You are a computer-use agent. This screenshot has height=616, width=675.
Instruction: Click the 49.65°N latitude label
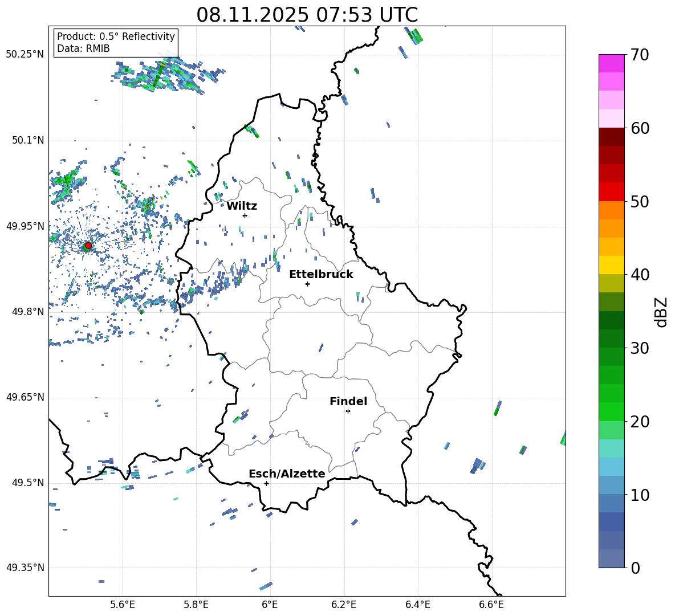pos(25,397)
